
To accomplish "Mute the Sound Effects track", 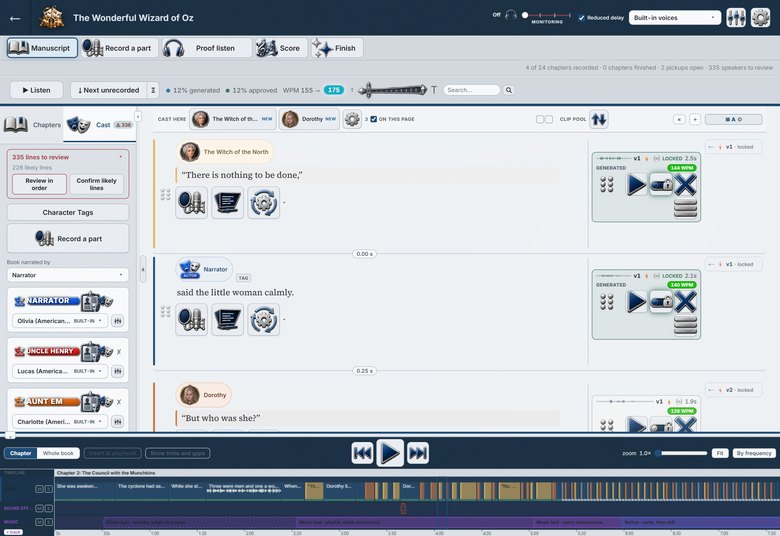I will tap(39, 508).
